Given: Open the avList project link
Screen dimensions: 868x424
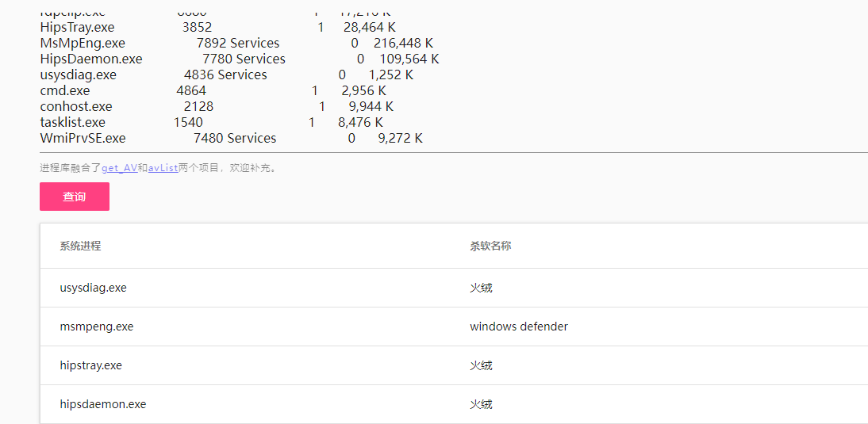Looking at the screenshot, I should 163,168.
